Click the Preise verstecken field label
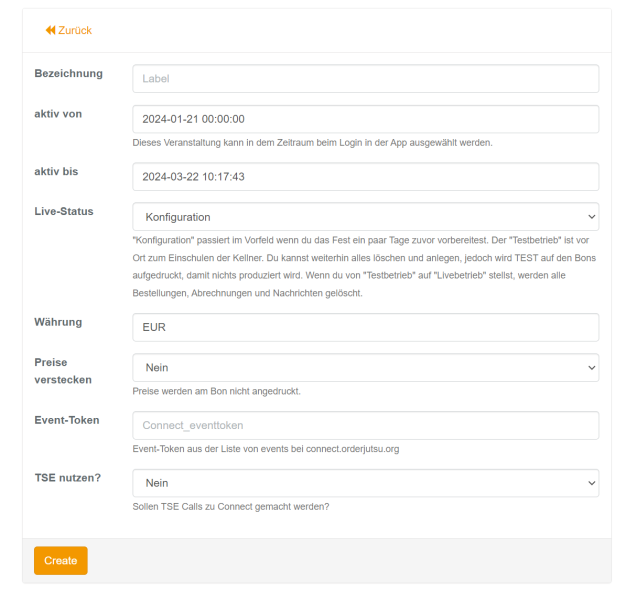This screenshot has height=600, width=626. (x=63, y=371)
